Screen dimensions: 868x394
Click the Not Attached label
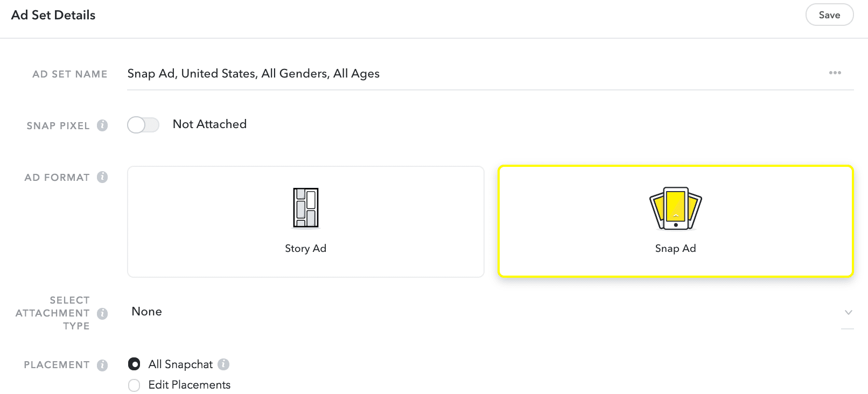click(209, 124)
